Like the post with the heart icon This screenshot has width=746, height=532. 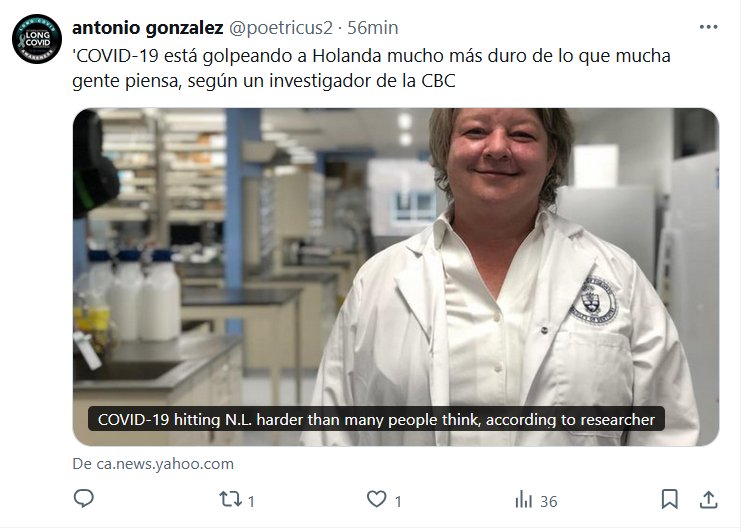(377, 499)
